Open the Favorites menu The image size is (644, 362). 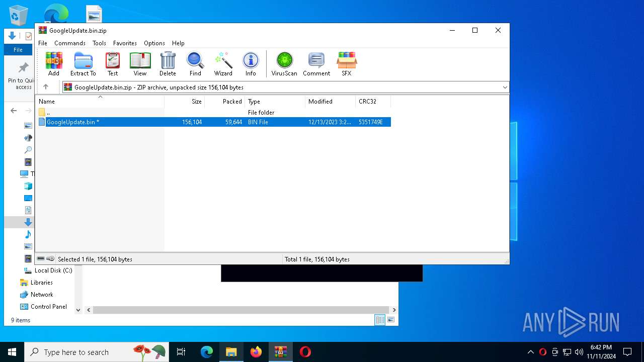pyautogui.click(x=125, y=43)
